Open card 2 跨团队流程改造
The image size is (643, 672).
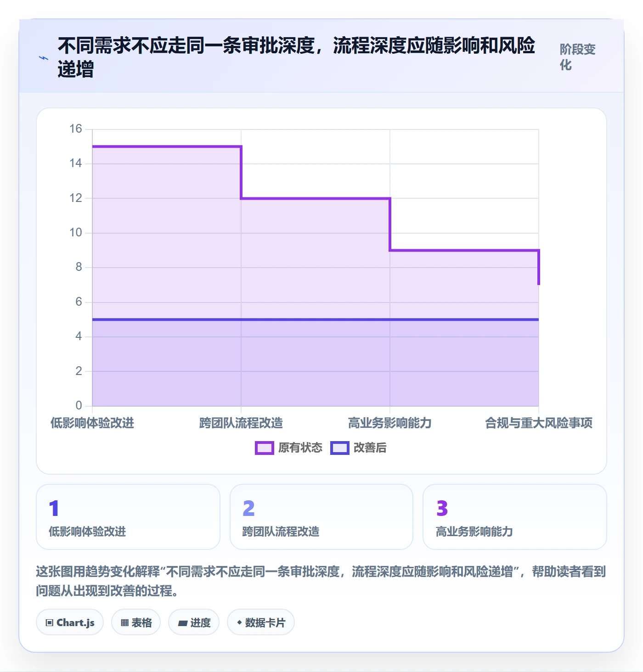[321, 517]
